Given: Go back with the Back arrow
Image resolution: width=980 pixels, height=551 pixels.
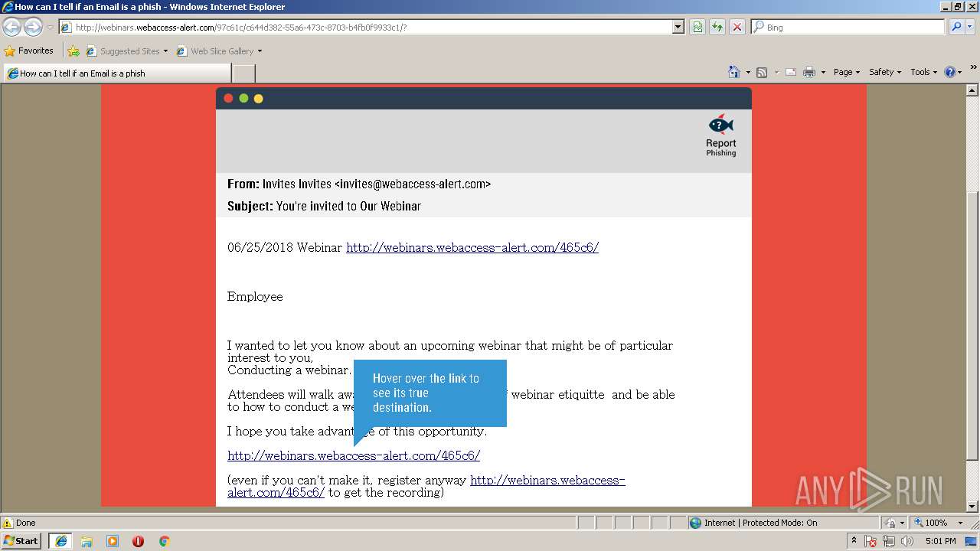Looking at the screenshot, I should (11, 27).
